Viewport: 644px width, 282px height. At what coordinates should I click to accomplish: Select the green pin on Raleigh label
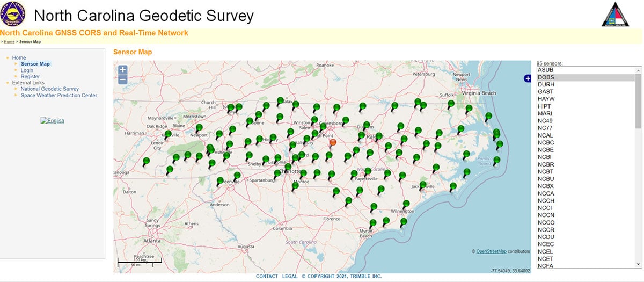point(379,136)
